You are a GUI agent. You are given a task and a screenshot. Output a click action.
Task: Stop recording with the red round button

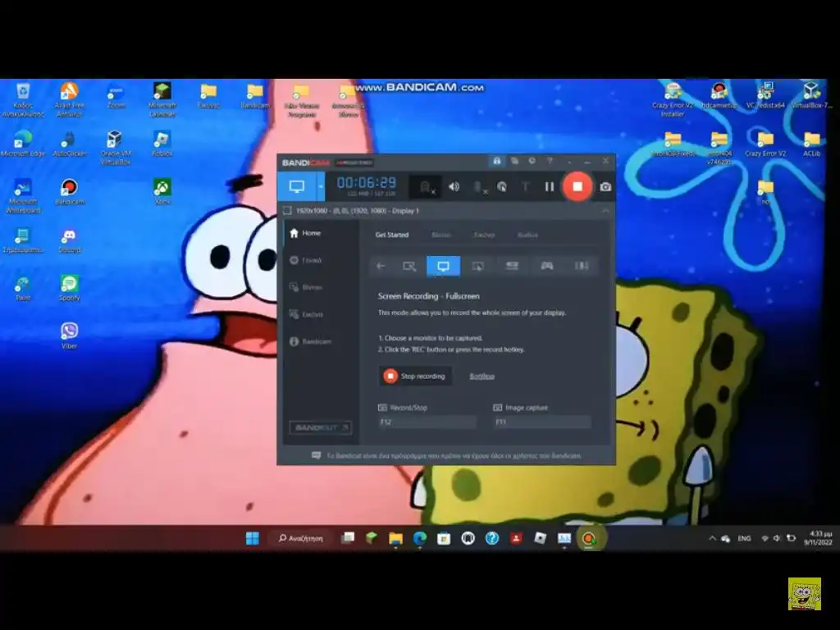[x=577, y=186]
